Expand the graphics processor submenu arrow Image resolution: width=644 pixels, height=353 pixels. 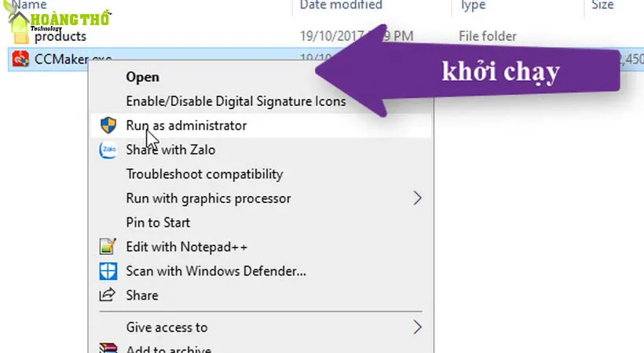pos(417,198)
